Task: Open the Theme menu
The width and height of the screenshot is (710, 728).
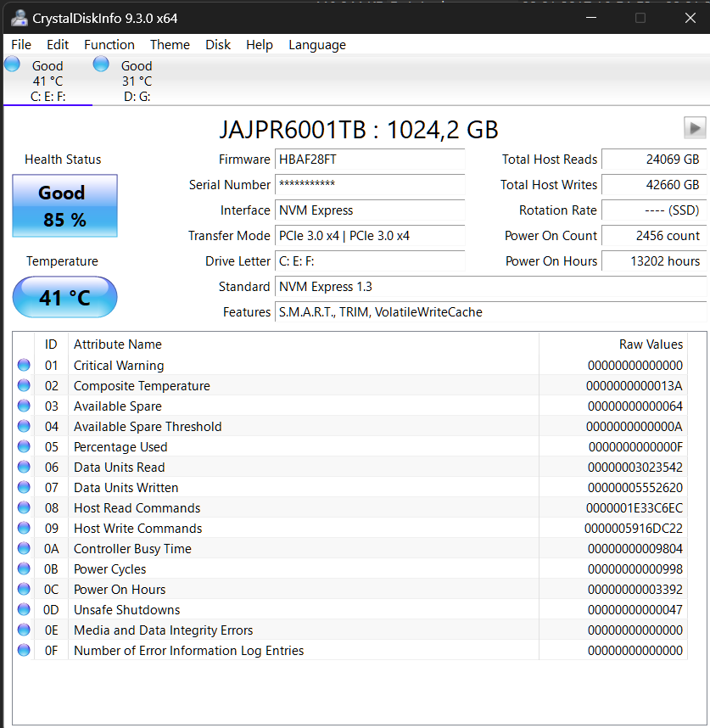Action: (x=170, y=45)
